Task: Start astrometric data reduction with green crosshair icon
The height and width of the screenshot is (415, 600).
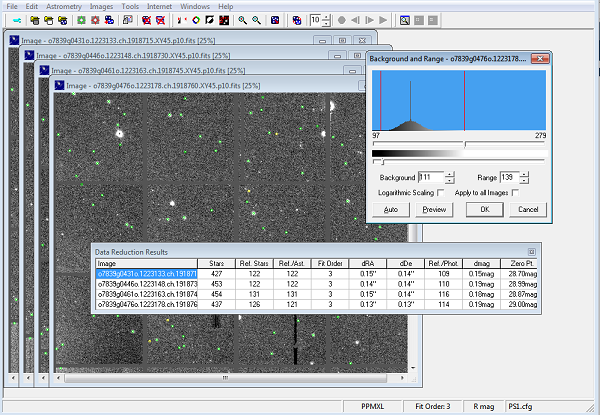Action: tap(81, 21)
